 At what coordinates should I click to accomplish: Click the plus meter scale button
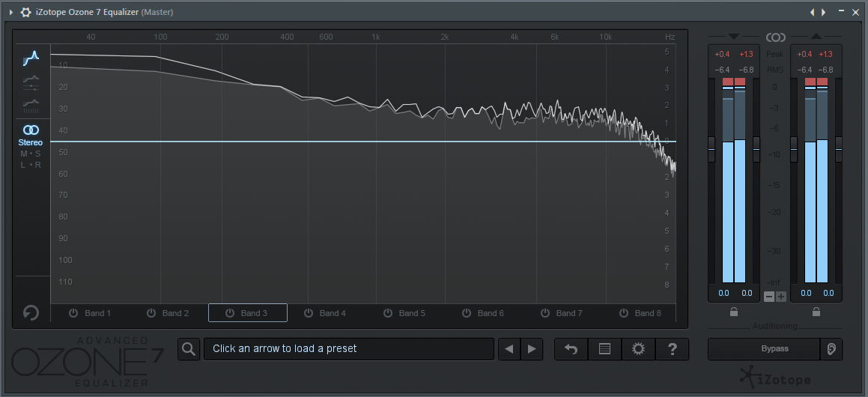[780, 297]
